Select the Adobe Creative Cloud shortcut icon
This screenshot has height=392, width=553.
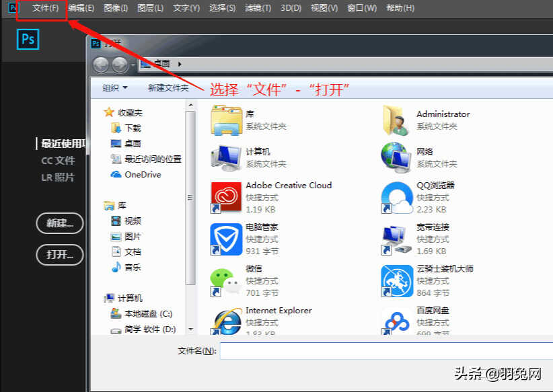(227, 198)
